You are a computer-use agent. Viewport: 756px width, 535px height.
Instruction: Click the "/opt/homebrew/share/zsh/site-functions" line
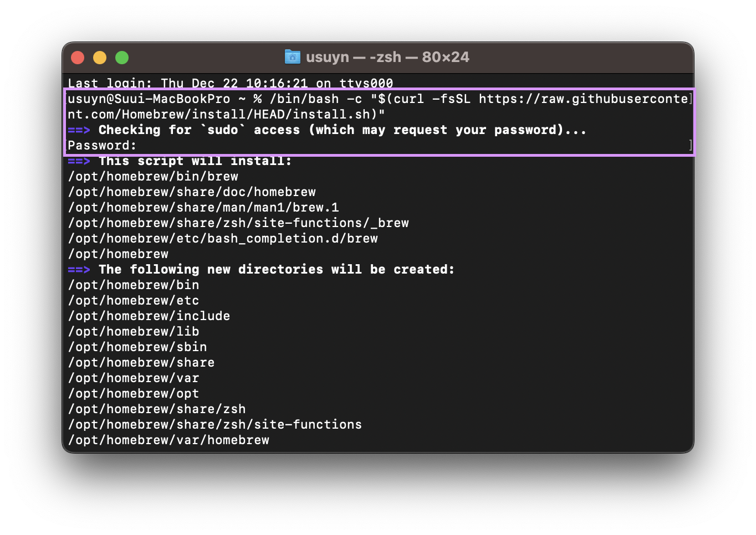pyautogui.click(x=215, y=425)
